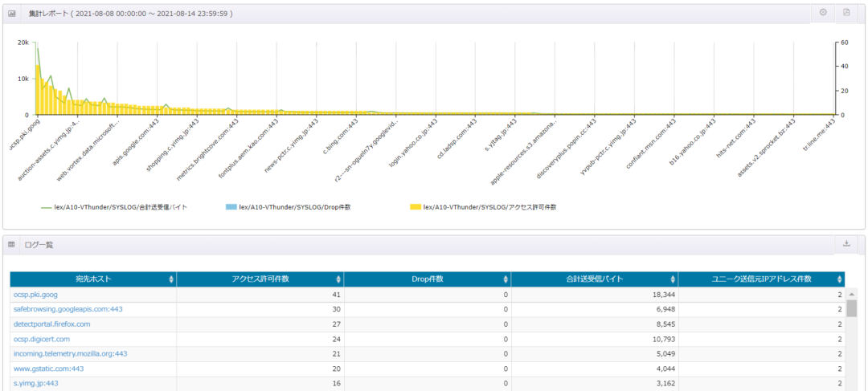This screenshot has width=868, height=391.
Task: Export the report via the PDF icon
Action: [846, 12]
